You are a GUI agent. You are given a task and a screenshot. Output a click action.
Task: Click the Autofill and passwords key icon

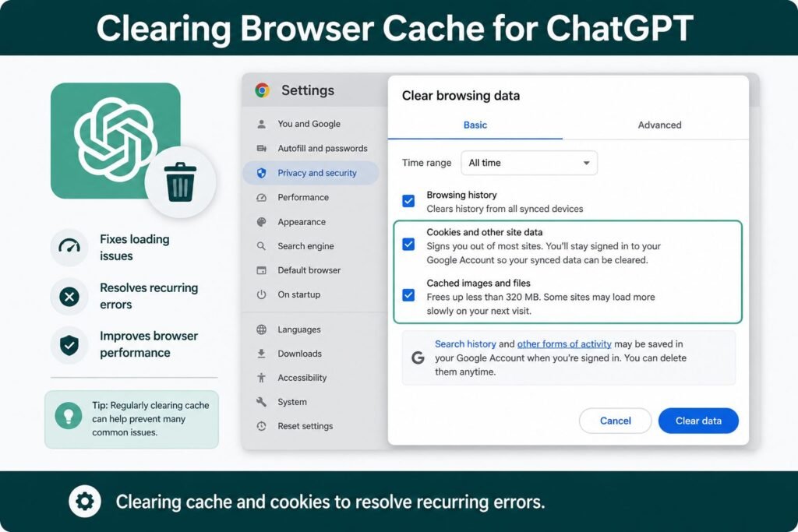pos(262,149)
